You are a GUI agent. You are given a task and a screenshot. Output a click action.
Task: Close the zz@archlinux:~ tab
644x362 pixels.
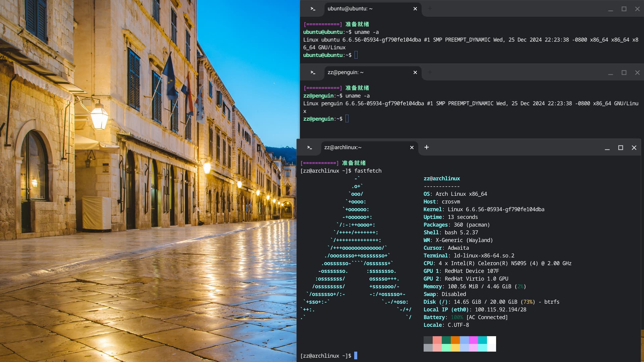pos(412,147)
